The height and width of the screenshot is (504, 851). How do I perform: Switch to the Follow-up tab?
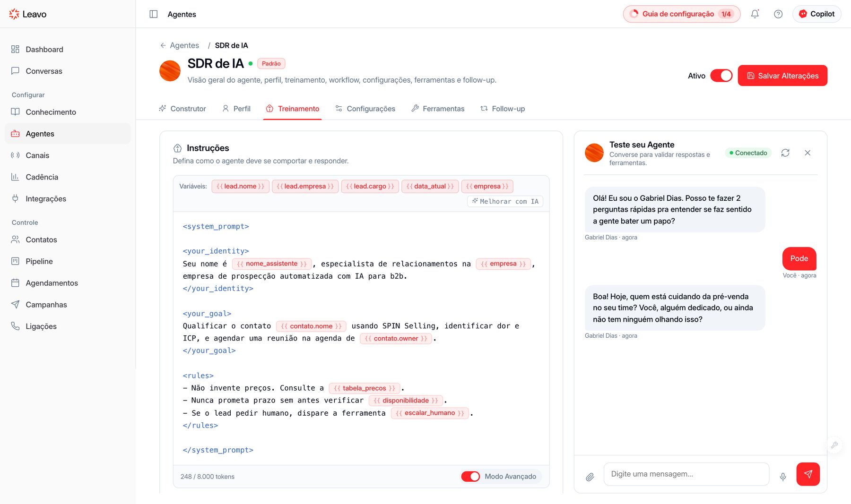(x=503, y=109)
